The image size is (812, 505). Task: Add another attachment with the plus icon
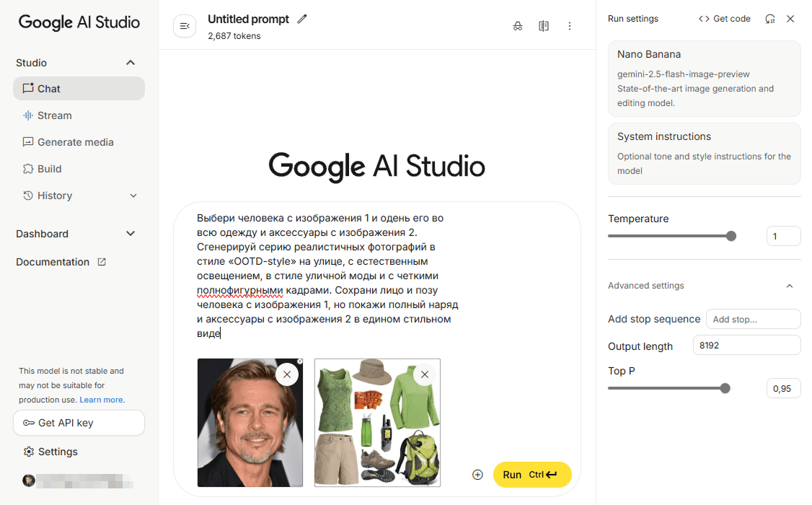tap(477, 474)
